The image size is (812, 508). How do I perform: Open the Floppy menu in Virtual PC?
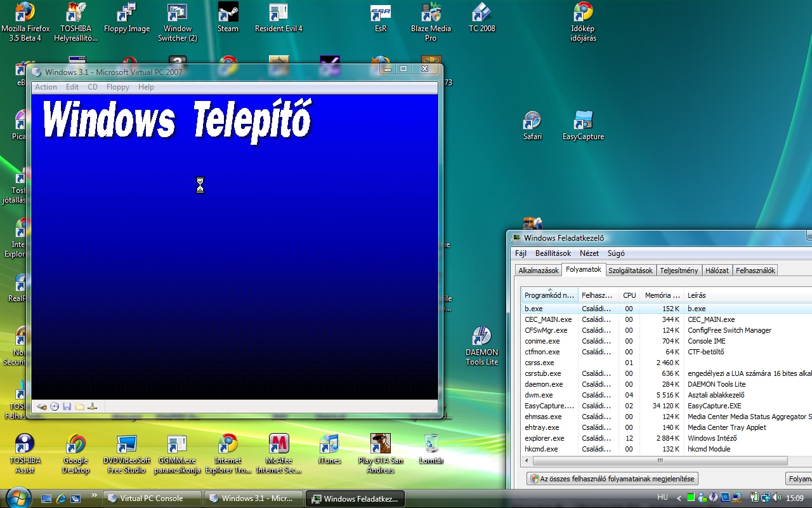(118, 87)
